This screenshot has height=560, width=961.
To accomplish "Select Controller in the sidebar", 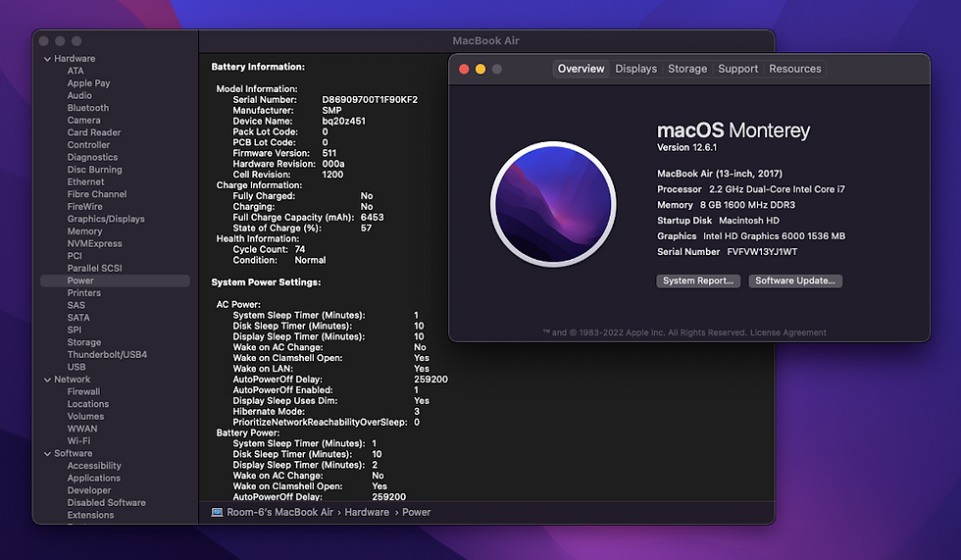I will [89, 145].
